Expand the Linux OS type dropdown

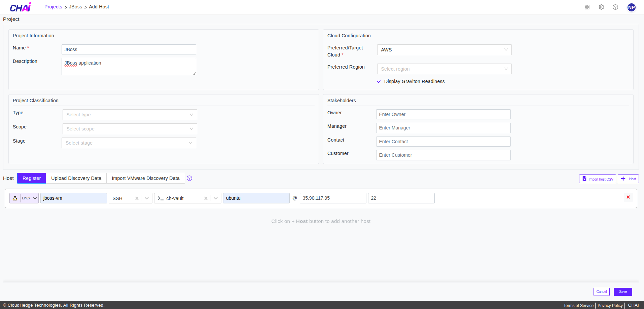[x=35, y=198]
